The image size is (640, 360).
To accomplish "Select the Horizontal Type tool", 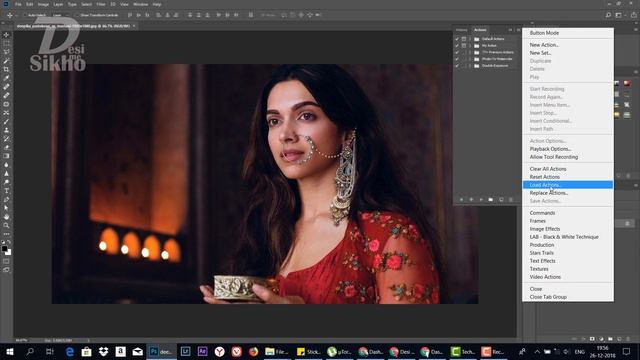I will pyautogui.click(x=6, y=191).
